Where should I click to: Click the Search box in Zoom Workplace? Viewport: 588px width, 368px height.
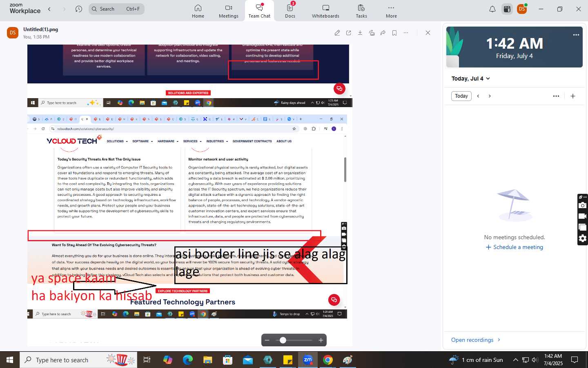[x=116, y=9]
